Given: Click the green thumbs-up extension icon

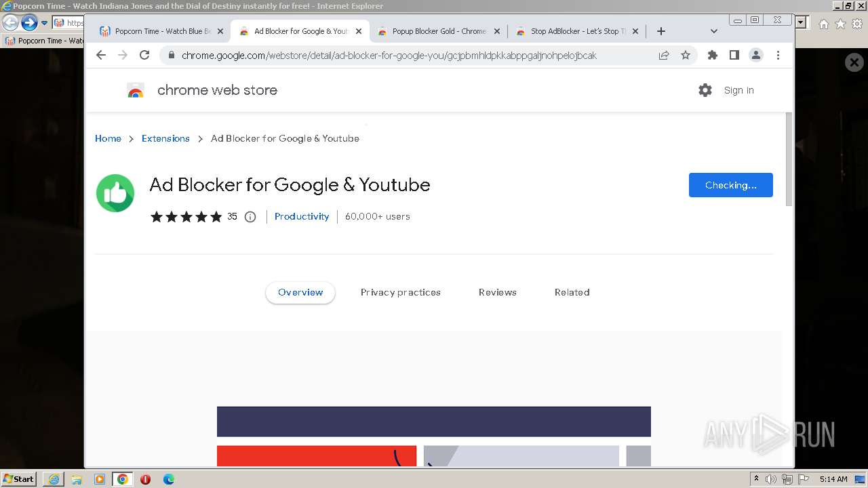Looking at the screenshot, I should (x=115, y=193).
